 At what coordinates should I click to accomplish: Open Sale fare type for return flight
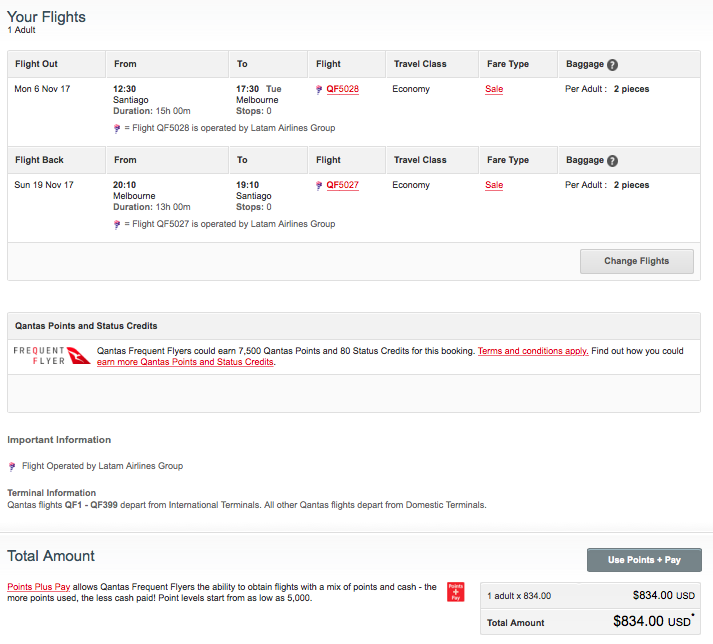pos(494,185)
